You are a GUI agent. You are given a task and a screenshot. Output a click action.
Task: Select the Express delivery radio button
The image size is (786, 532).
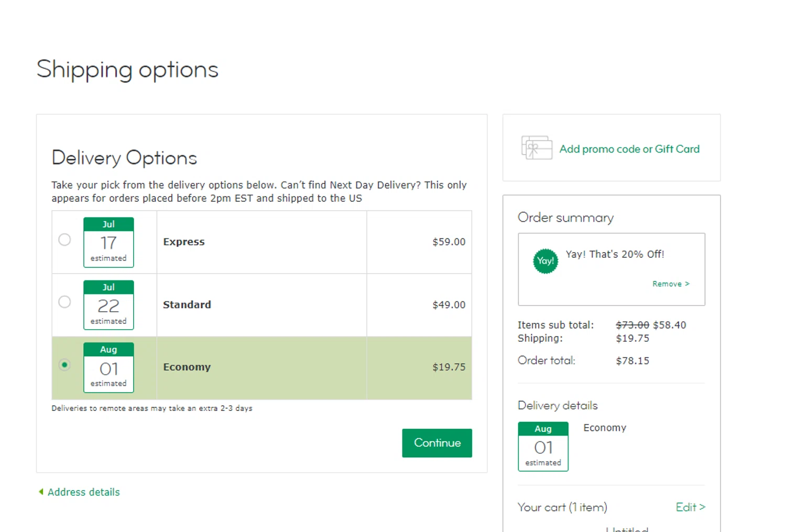click(x=64, y=240)
